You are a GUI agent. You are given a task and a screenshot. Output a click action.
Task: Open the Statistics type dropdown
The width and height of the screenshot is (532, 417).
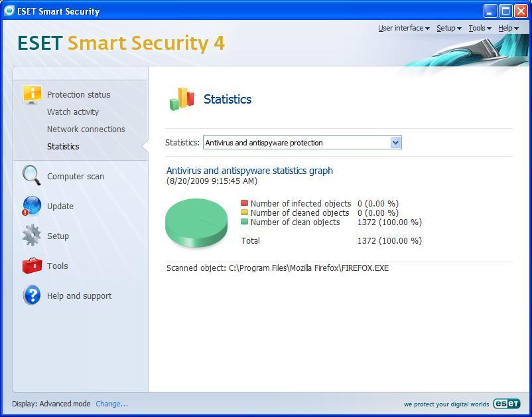pos(395,143)
